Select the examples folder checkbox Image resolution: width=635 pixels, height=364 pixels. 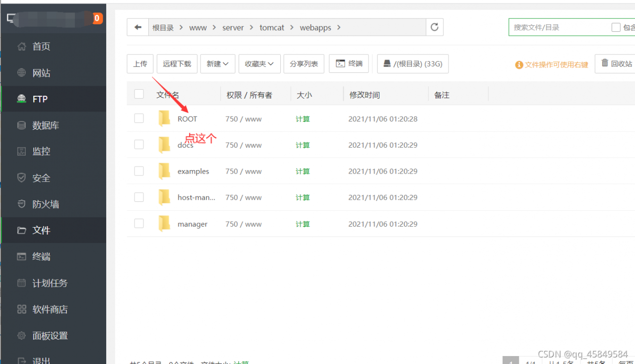pos(139,171)
